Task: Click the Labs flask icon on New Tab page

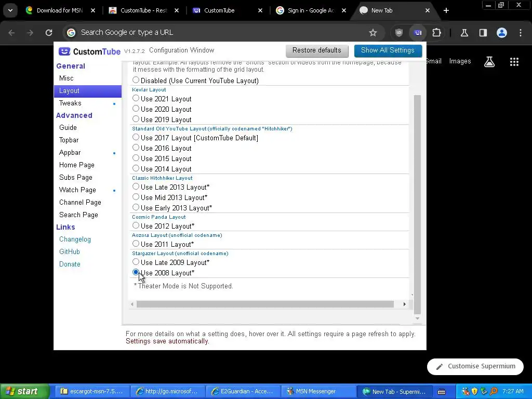Action: point(489,62)
